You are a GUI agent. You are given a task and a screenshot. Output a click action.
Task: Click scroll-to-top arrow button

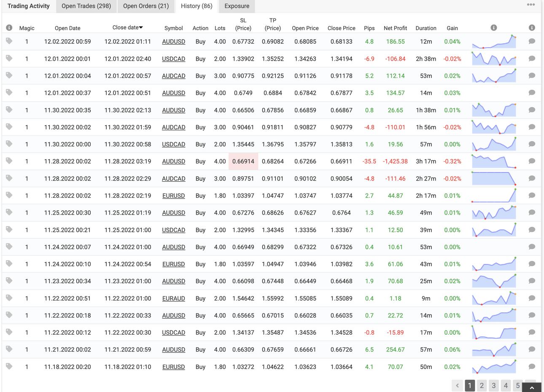click(532, 387)
